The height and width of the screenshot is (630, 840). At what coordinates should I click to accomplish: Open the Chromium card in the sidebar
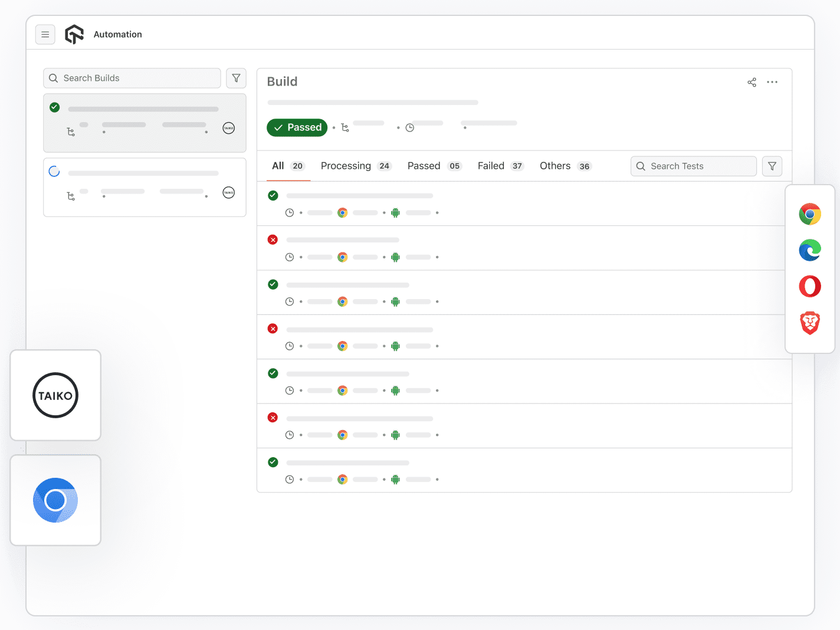point(55,500)
